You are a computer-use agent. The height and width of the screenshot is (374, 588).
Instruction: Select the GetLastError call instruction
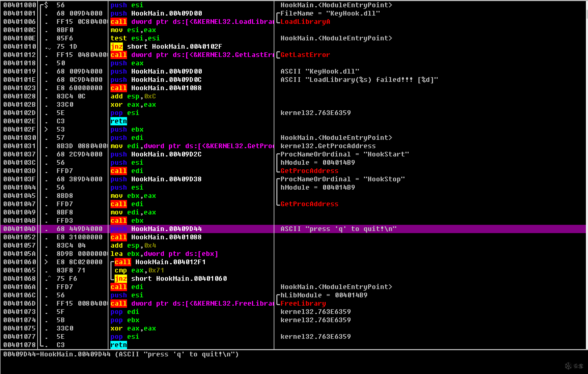[x=191, y=55]
